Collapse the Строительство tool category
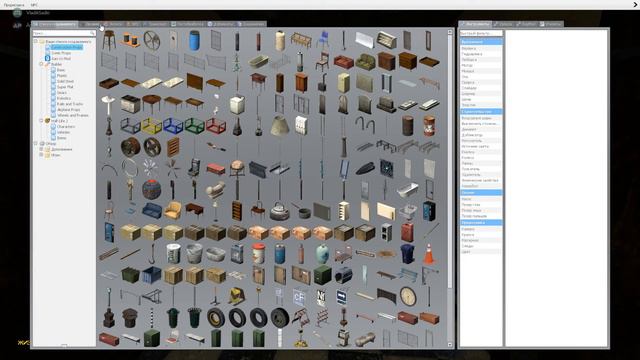Screen dimensions: 640x360 [481, 111]
